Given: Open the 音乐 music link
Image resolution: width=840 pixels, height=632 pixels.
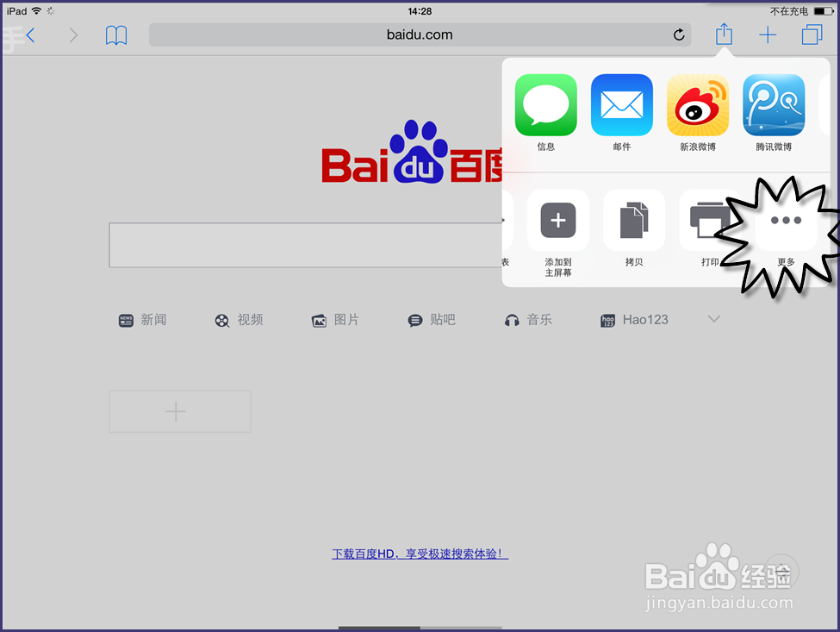Looking at the screenshot, I should [528, 320].
